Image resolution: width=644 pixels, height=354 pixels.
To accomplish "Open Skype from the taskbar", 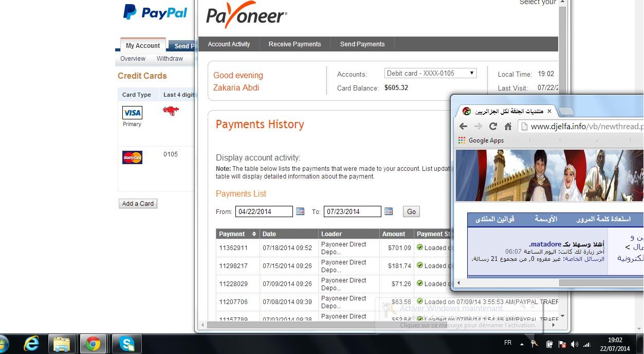I will [126, 344].
